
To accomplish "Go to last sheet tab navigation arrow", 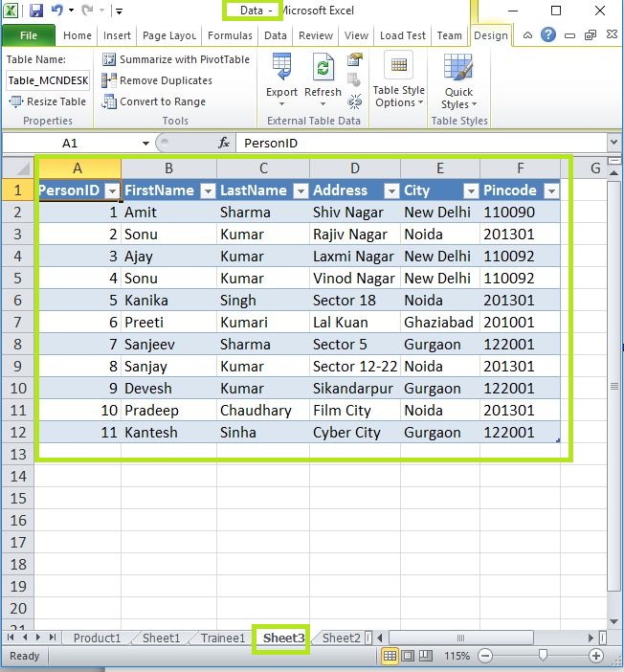I will click(53, 638).
